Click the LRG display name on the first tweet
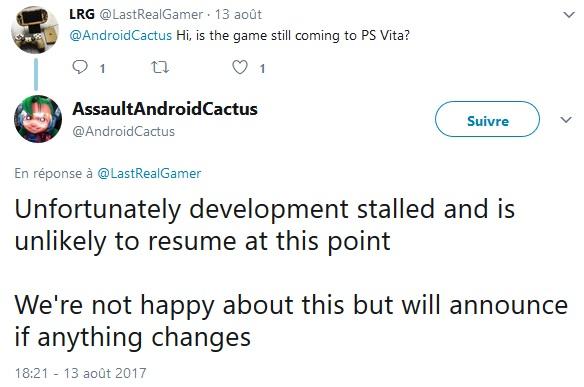The width and height of the screenshot is (584, 387). [82, 15]
